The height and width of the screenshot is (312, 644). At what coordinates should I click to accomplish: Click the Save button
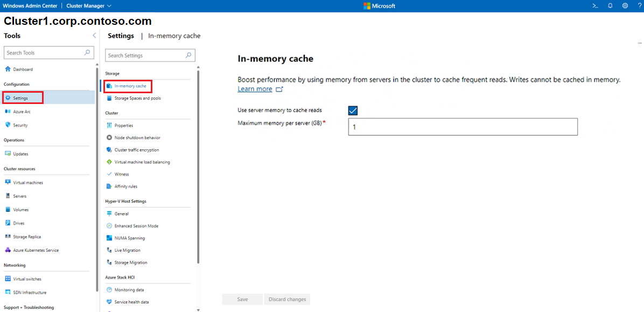(x=242, y=299)
